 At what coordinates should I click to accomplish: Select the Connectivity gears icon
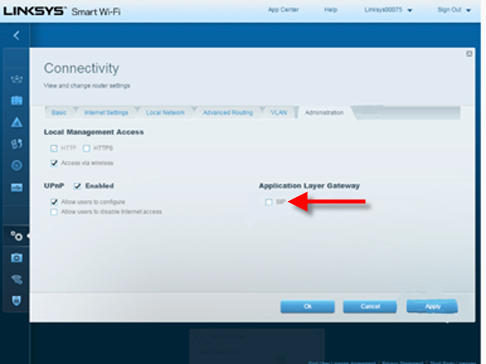coord(17,236)
